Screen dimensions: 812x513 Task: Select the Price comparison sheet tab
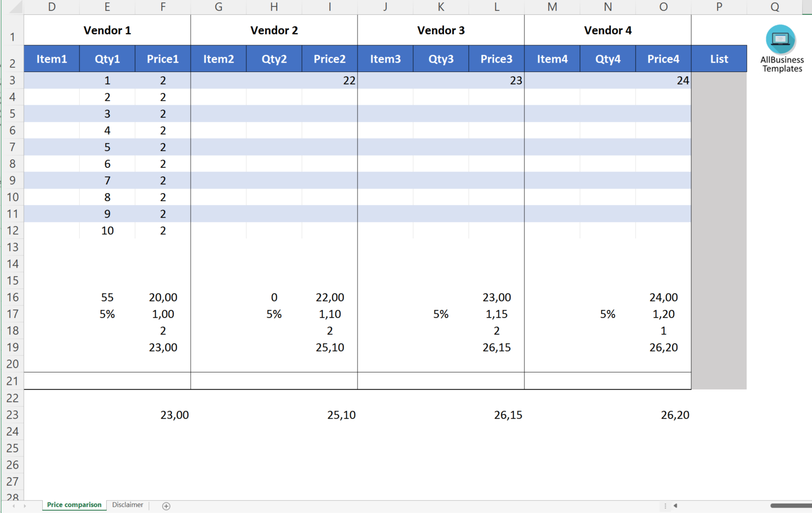tap(74, 505)
